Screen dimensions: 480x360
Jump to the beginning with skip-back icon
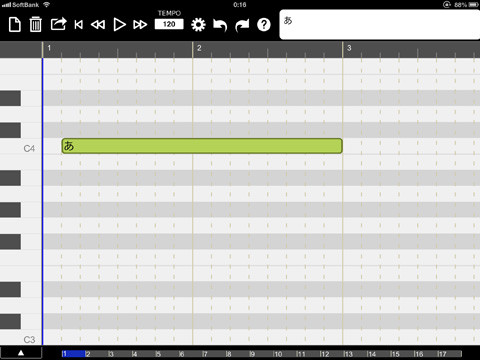(x=79, y=25)
